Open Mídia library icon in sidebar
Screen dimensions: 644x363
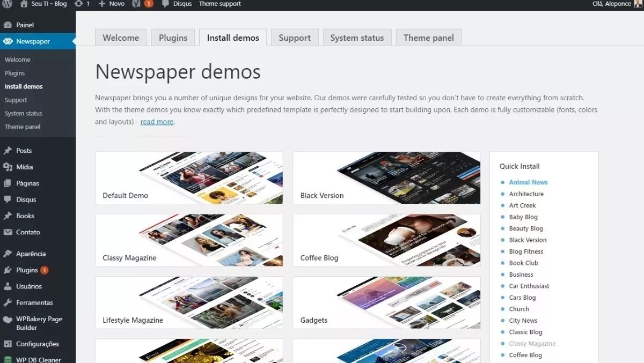coord(8,167)
